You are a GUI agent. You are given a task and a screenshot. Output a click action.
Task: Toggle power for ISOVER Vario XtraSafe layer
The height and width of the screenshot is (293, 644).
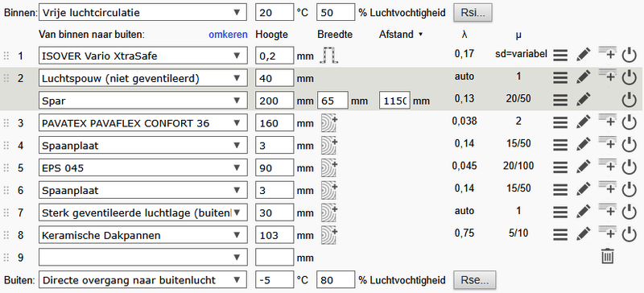629,55
